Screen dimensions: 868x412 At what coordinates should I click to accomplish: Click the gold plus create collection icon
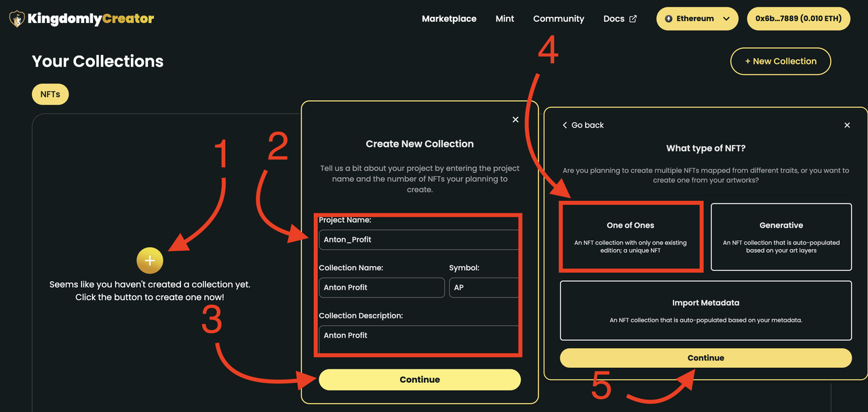[x=150, y=261]
